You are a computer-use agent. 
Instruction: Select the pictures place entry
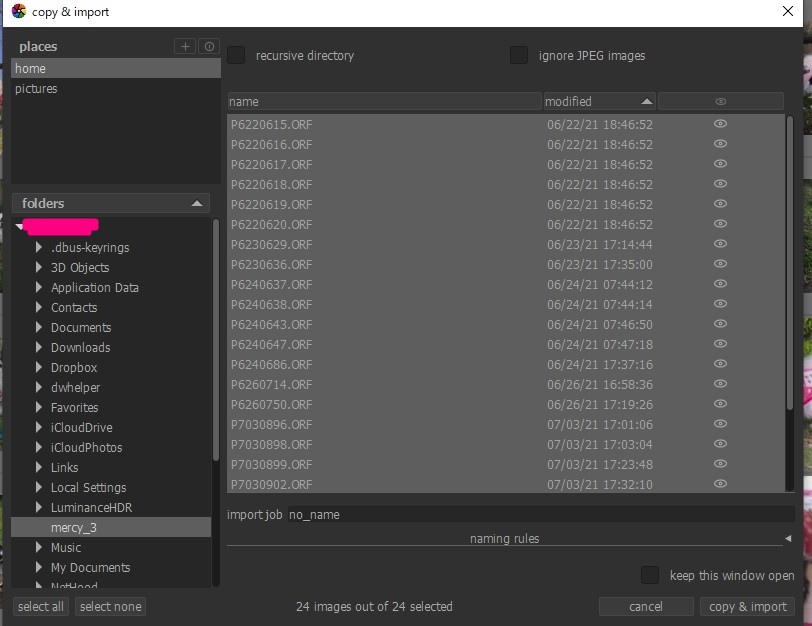point(116,89)
